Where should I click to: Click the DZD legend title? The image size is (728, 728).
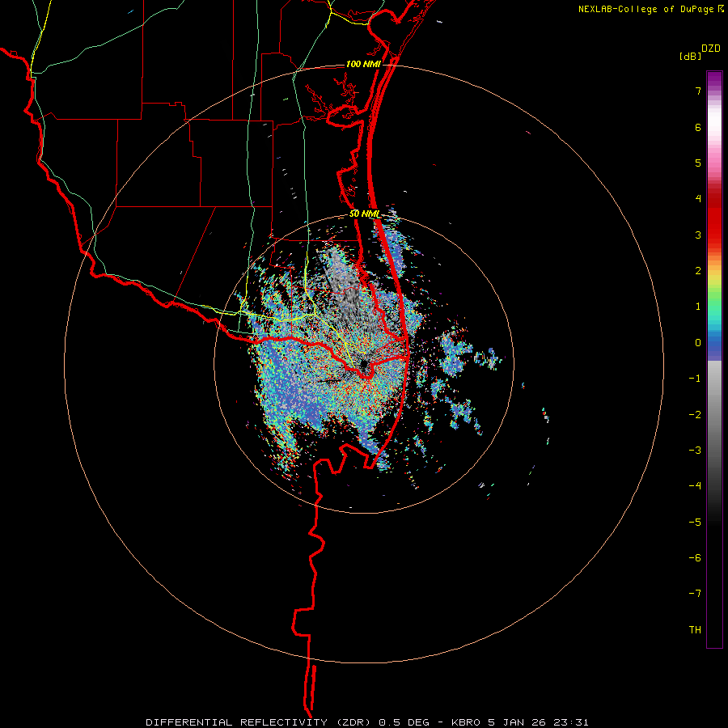pos(710,49)
